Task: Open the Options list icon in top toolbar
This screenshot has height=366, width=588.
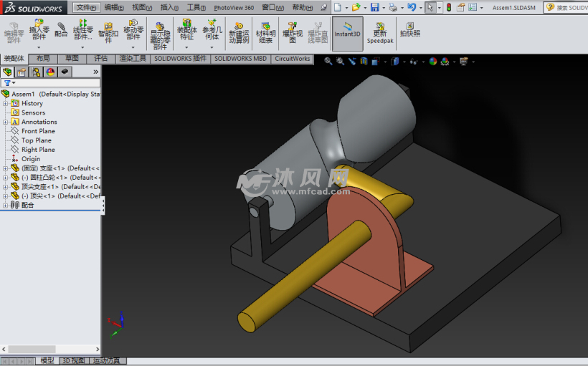Action: [x=473, y=7]
